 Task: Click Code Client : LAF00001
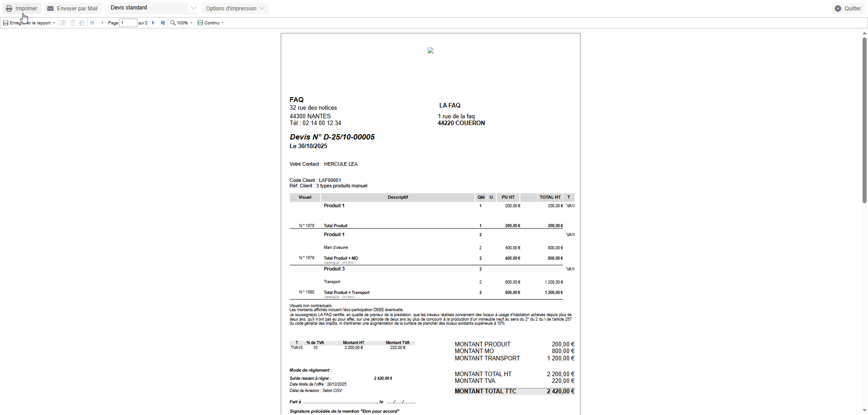[x=315, y=180]
